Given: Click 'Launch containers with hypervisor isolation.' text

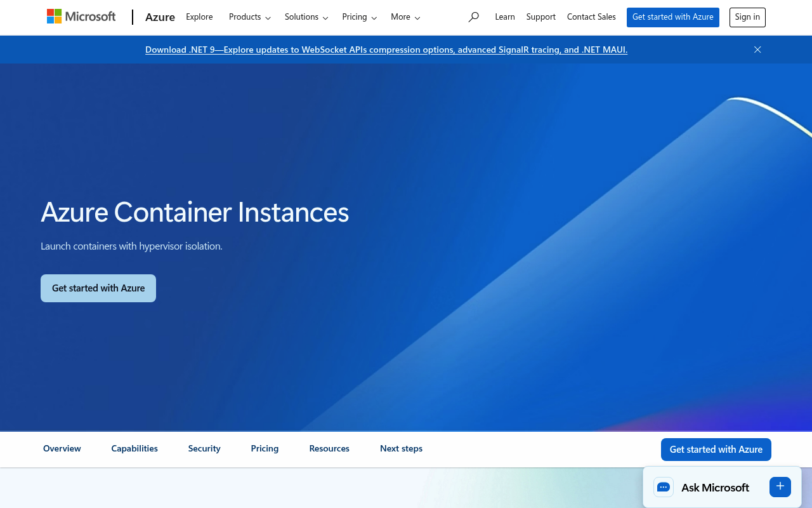Looking at the screenshot, I should point(131,246).
